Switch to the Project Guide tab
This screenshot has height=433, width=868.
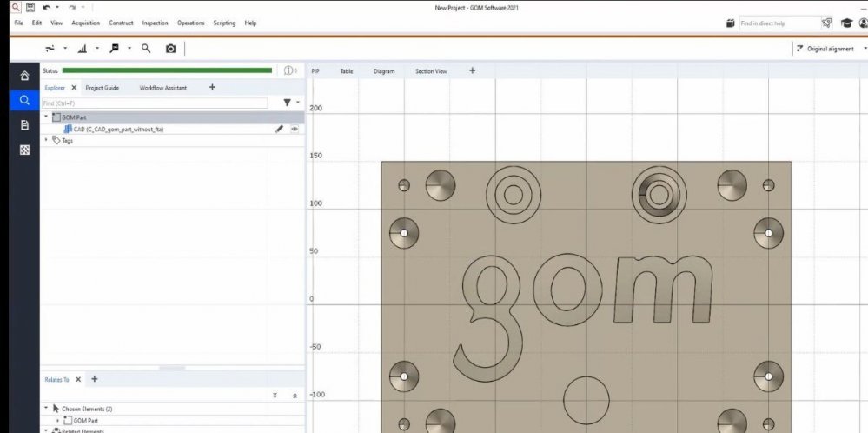[x=102, y=88]
